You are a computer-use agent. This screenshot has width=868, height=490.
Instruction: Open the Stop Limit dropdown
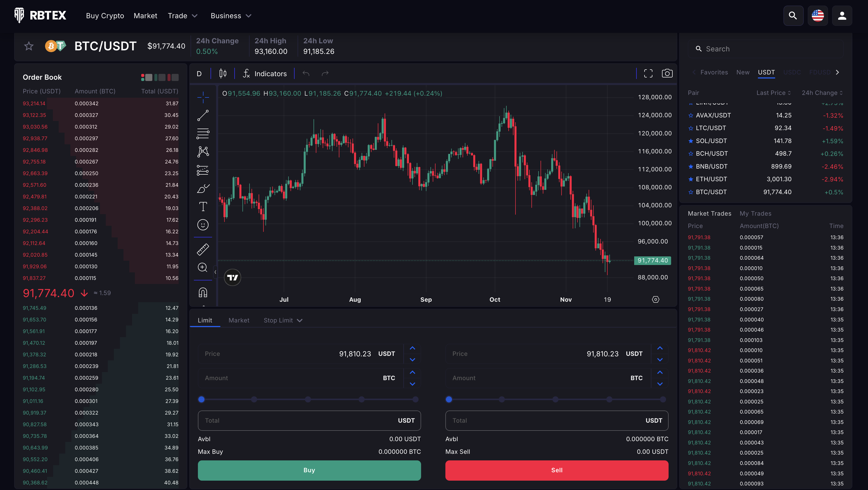(283, 320)
